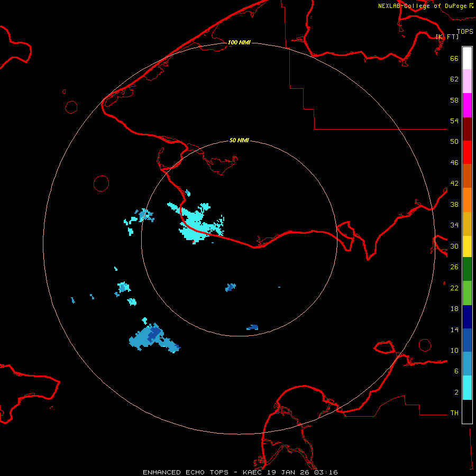Click the navy blue legend swatch

click(467, 317)
